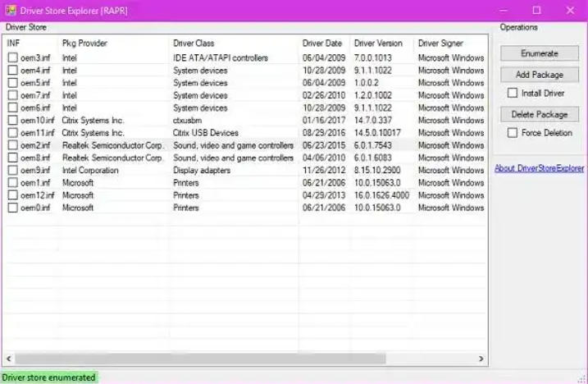Image resolution: width=588 pixels, height=384 pixels.
Task: Click the Driver Store Explorer title bar icon
Action: [x=10, y=11]
